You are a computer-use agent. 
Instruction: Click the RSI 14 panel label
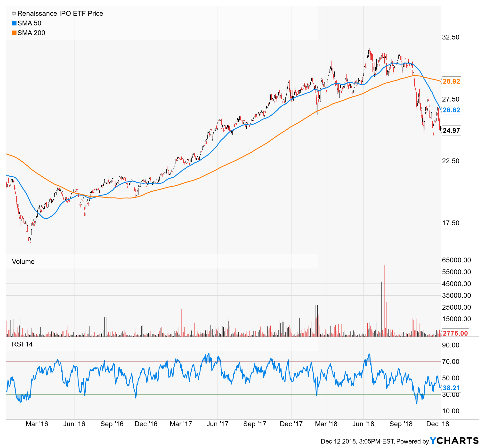(x=22, y=344)
